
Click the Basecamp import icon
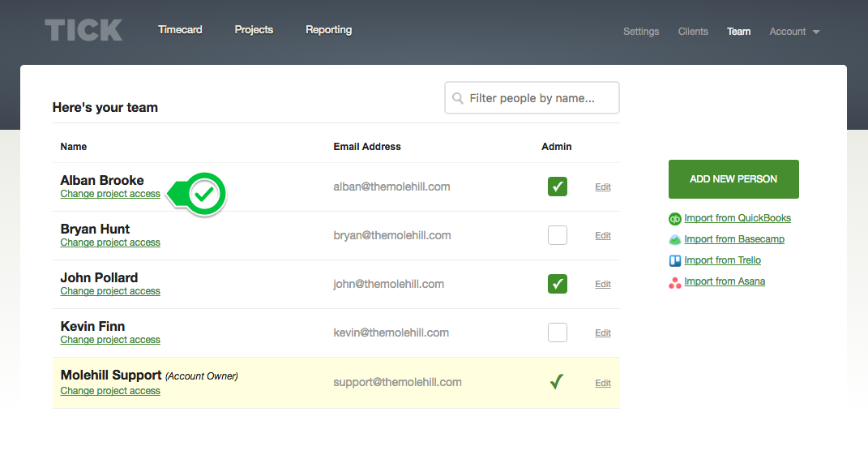pos(674,240)
